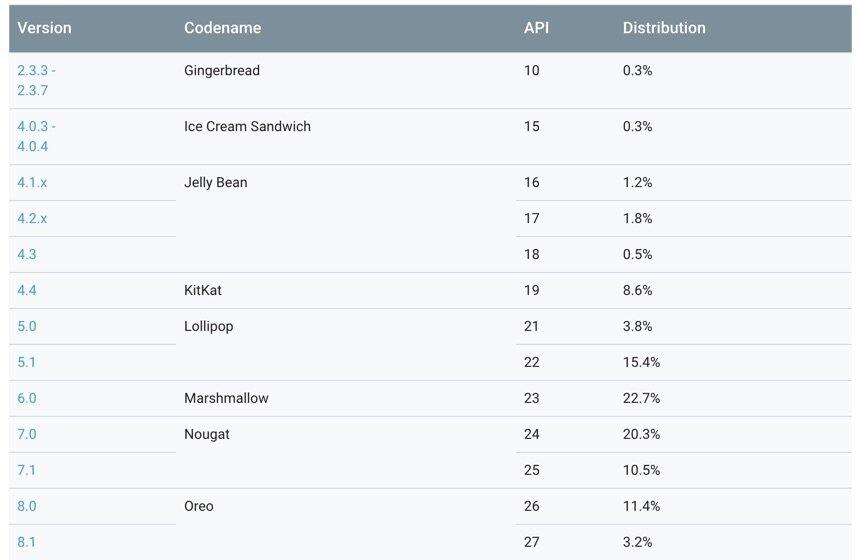Open the 4.4 KitKat version link

click(27, 290)
